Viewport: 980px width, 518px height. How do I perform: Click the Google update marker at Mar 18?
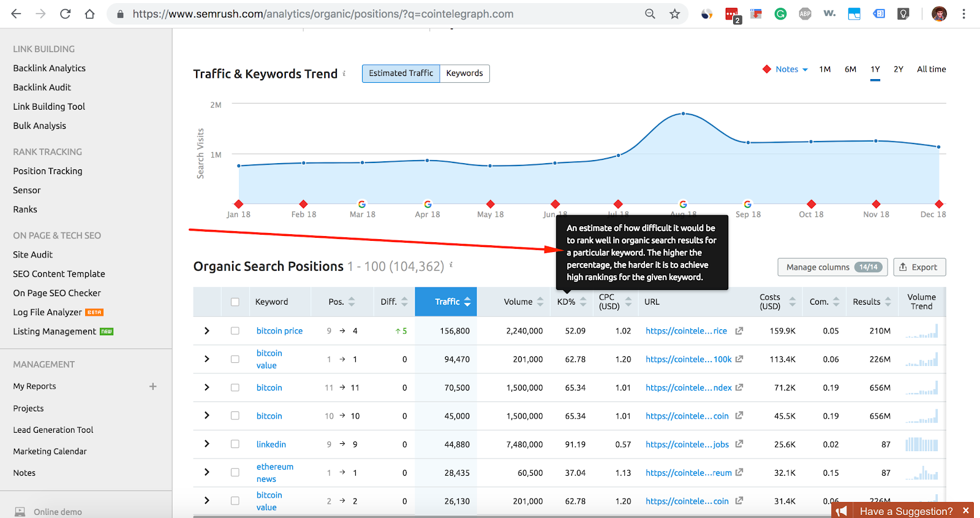tap(362, 204)
